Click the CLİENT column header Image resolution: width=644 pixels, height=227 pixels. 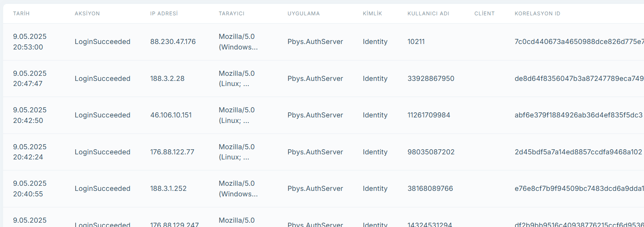click(484, 13)
